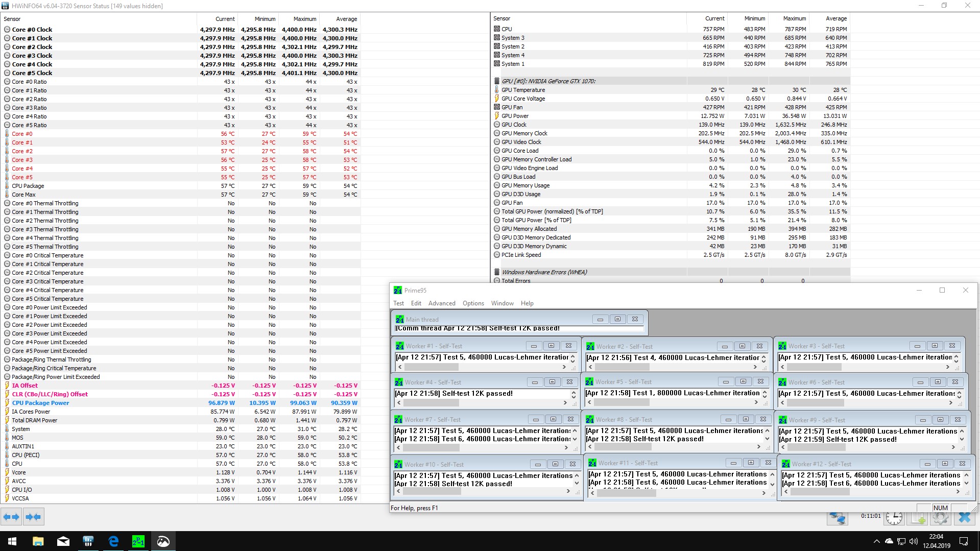Screen dimensions: 980x551
Task: Switch to HWiNFO via its taskbar icon
Action: tap(88, 541)
